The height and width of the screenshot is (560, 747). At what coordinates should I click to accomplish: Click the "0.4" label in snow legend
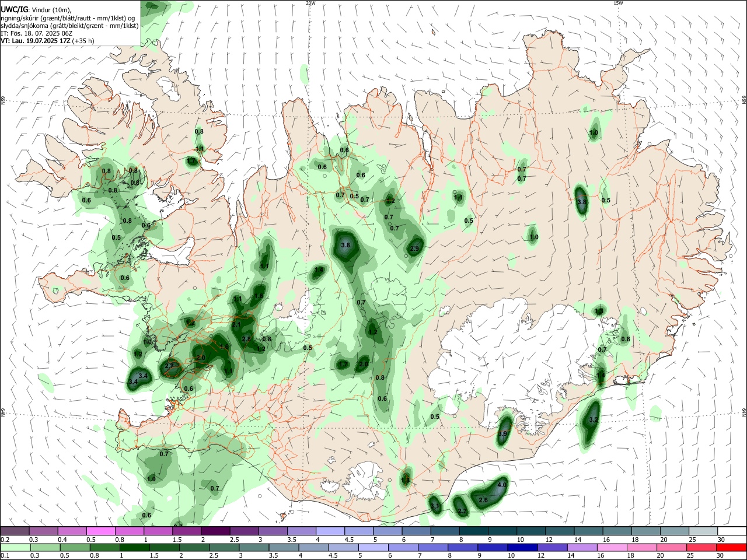(x=62, y=540)
